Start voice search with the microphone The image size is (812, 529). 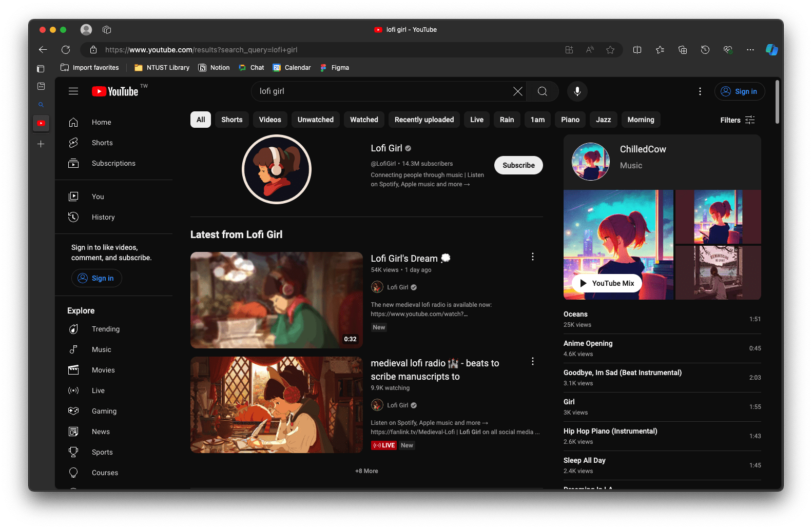click(x=577, y=91)
